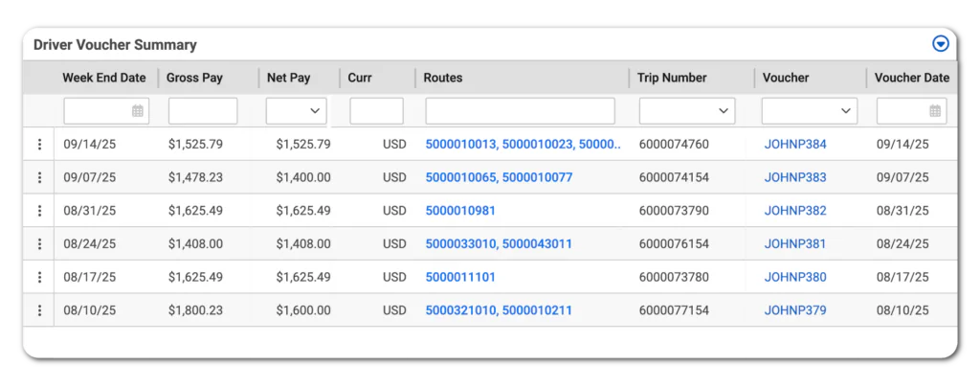Sort by Gross Pay column header
The height and width of the screenshot is (388, 980).
[x=194, y=79]
